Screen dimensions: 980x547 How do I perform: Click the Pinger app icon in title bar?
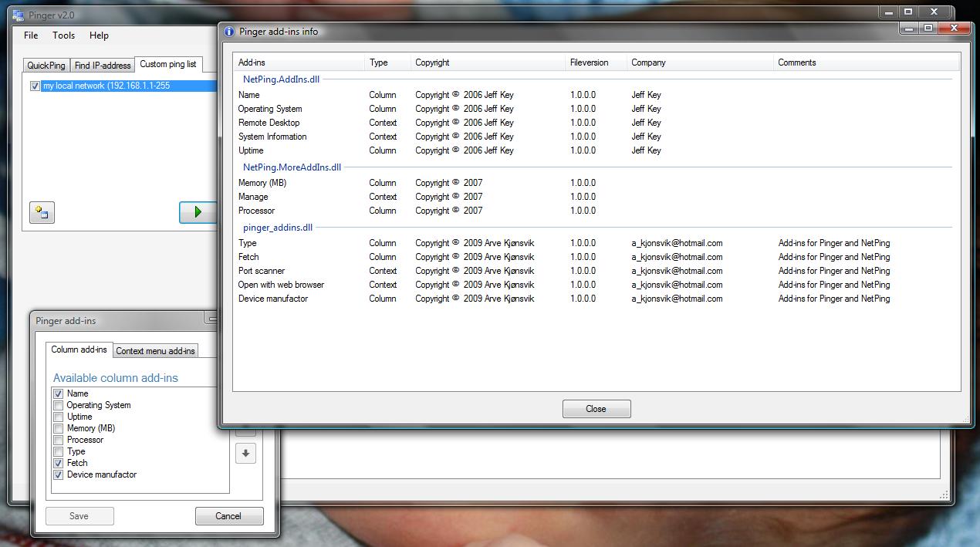click(18, 15)
